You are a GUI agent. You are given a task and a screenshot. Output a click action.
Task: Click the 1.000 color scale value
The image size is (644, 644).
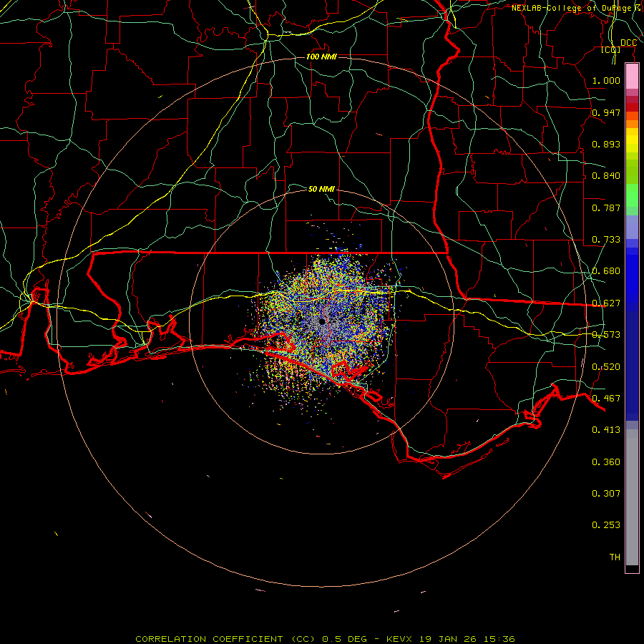606,80
